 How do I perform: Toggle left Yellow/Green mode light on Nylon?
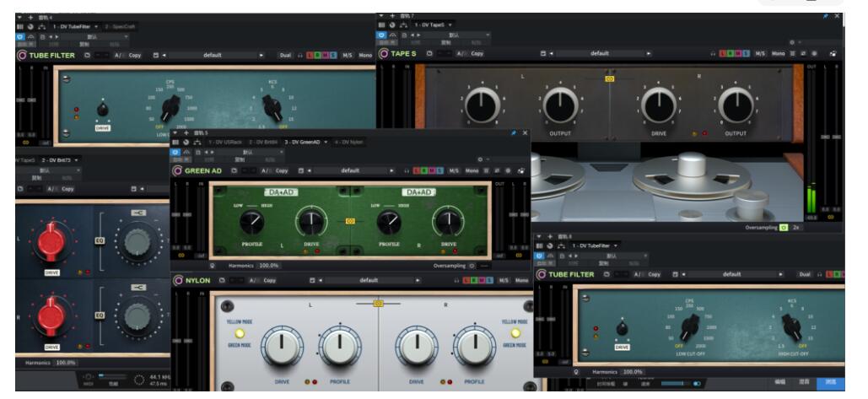pyautogui.click(x=240, y=333)
